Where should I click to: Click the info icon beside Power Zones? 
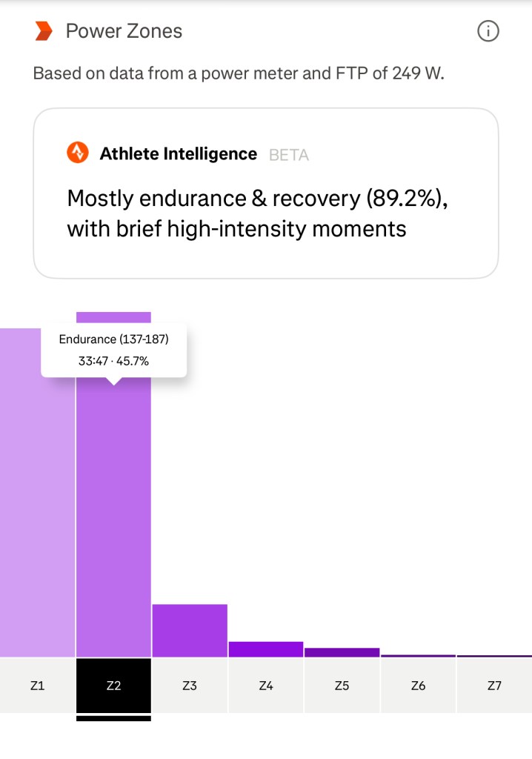point(488,31)
